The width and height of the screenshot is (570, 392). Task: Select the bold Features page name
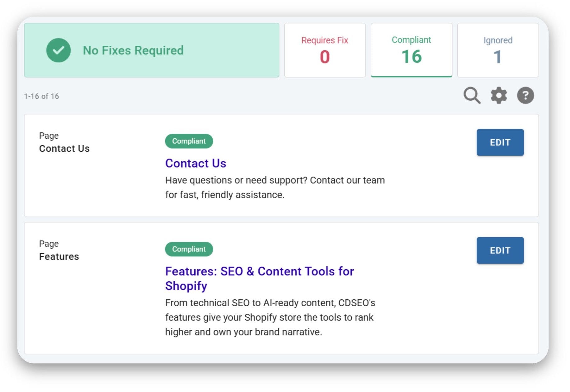tap(59, 257)
